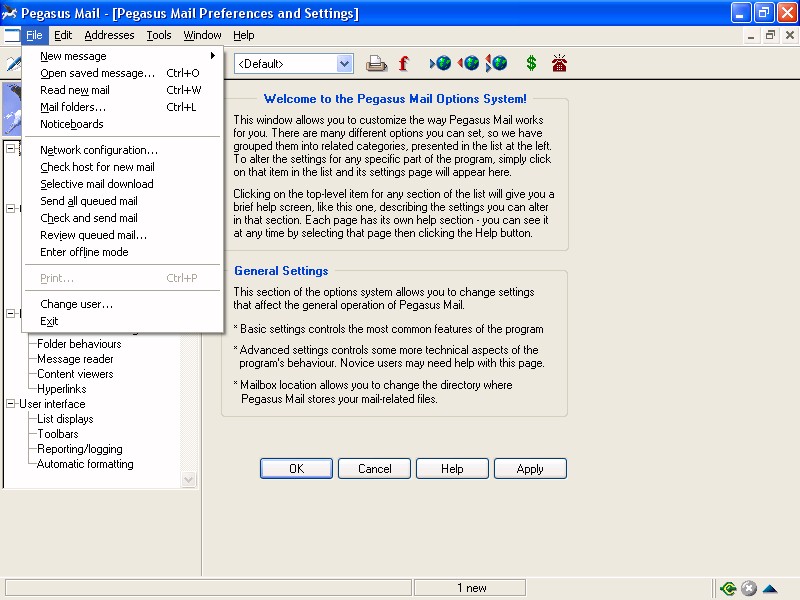Open the <Default> identity dropdown
The image size is (800, 600).
(345, 64)
